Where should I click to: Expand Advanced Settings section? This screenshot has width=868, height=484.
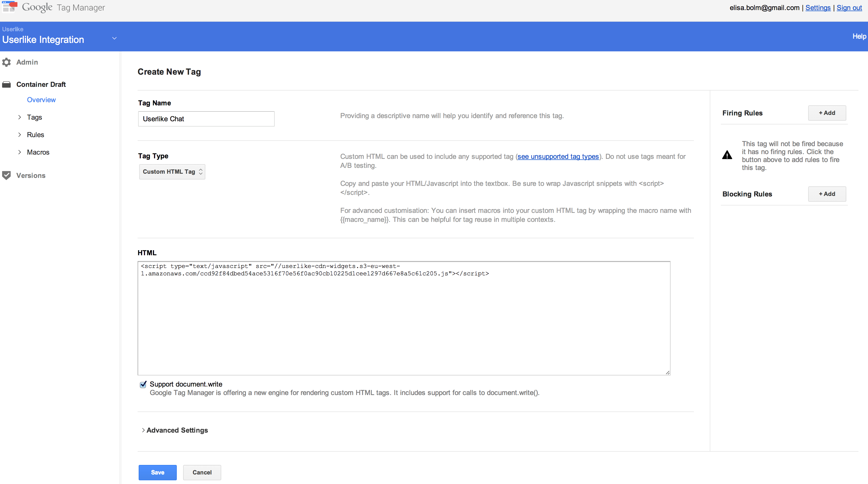tap(175, 431)
